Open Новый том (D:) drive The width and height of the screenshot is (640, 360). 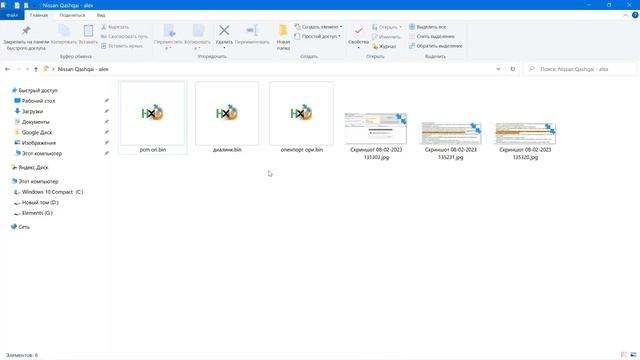click(x=37, y=203)
